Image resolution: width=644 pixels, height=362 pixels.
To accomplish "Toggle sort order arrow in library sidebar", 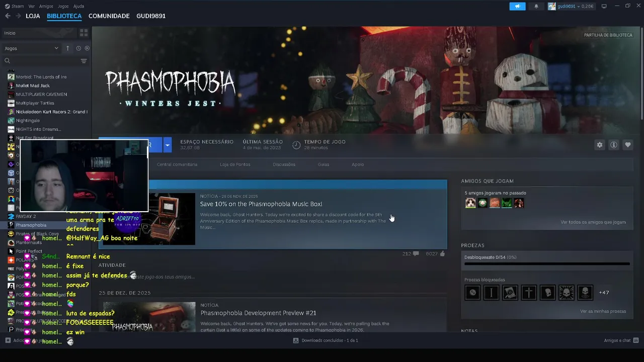I will [x=67, y=48].
